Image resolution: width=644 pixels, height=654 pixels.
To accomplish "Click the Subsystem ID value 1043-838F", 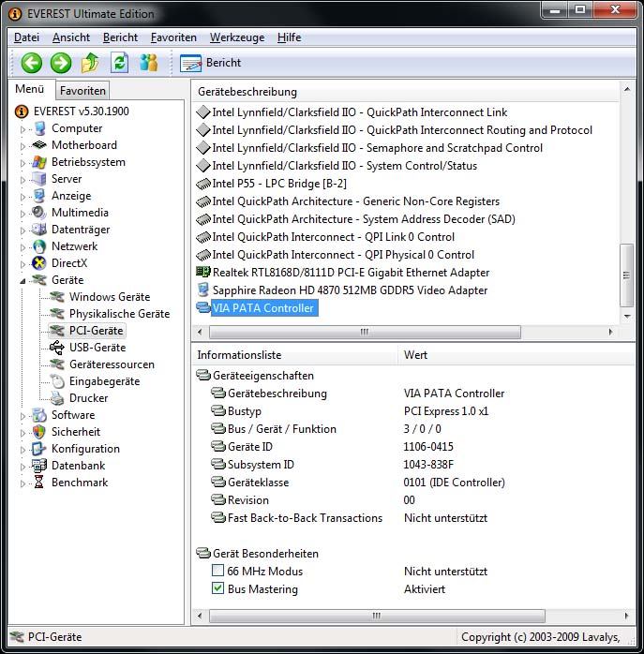I will pos(428,465).
